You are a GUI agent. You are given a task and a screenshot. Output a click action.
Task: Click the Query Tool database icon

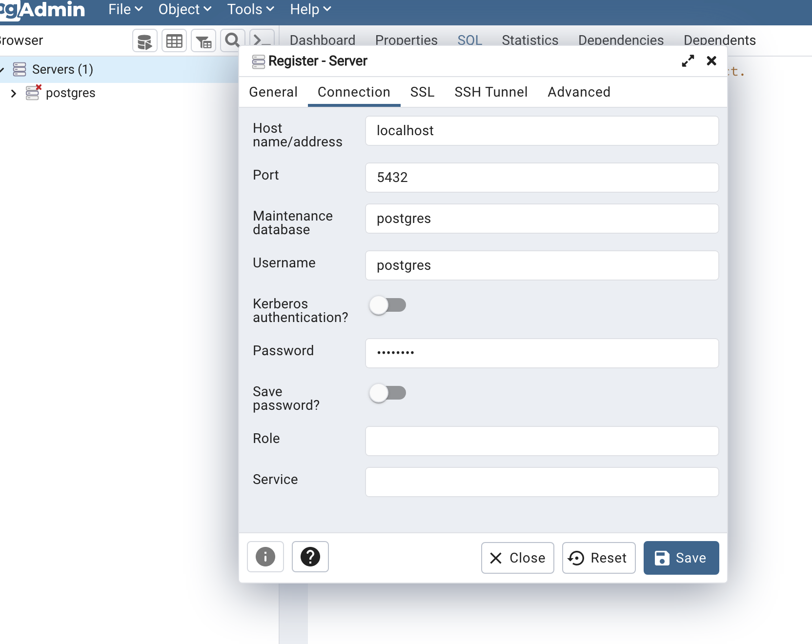tap(144, 41)
